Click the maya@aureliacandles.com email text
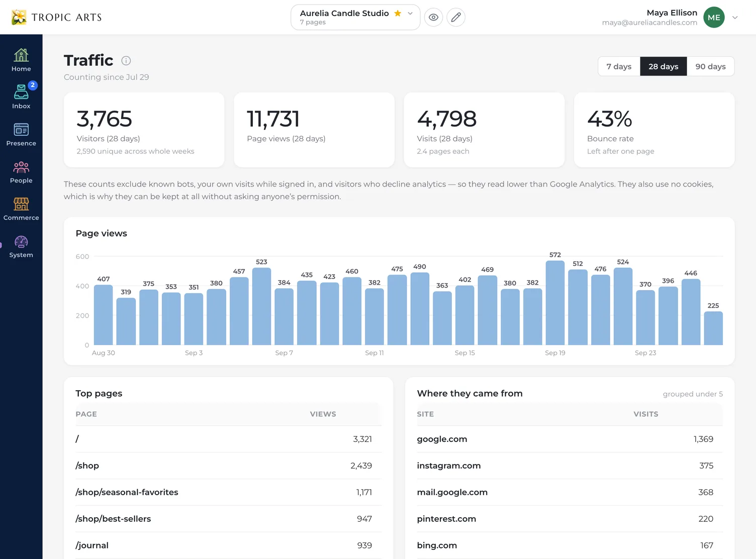 649,23
